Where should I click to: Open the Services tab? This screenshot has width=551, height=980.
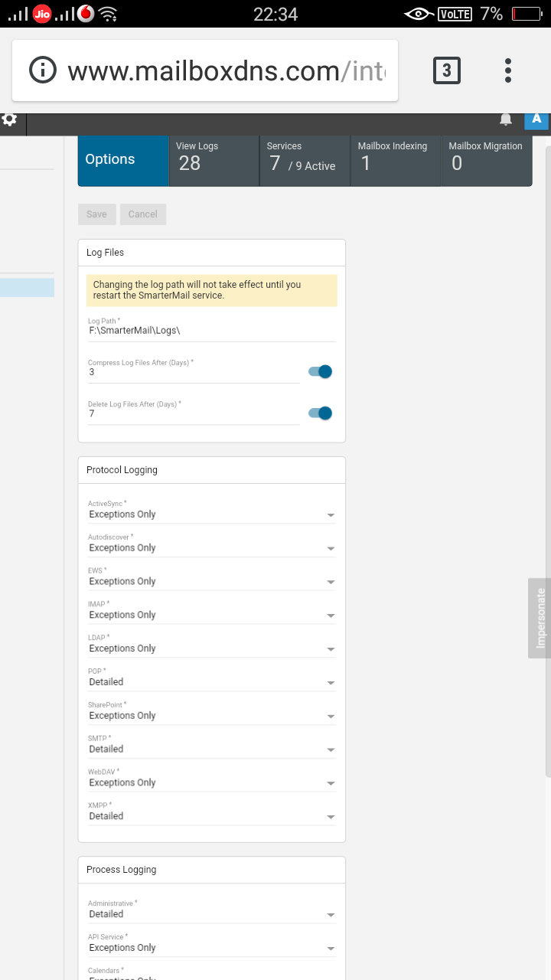[305, 160]
